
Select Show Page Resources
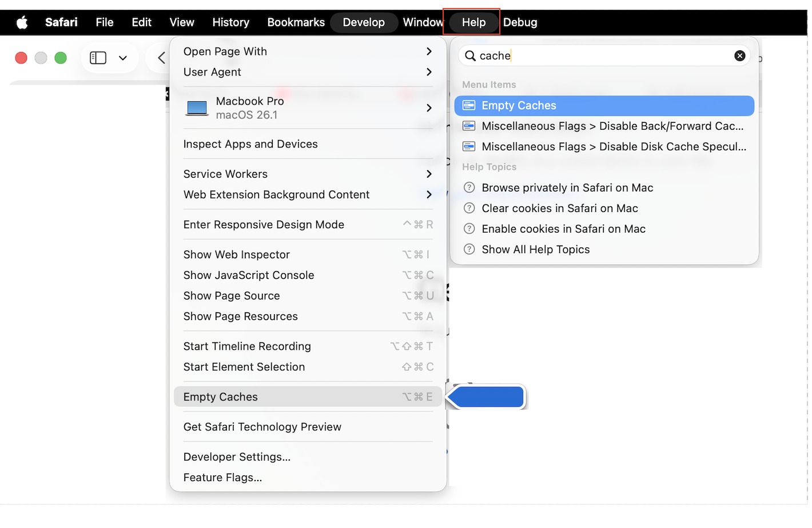tap(308, 316)
